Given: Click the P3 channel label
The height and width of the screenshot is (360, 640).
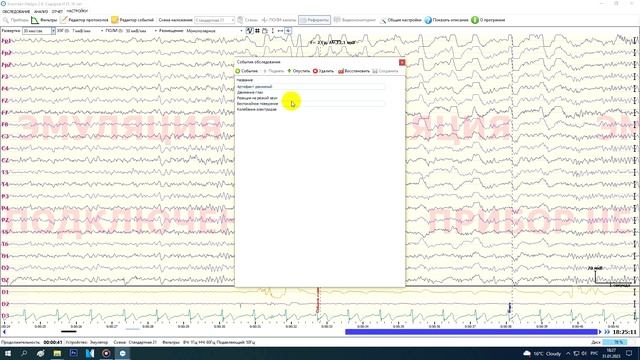Looking at the screenshot, I should [5, 196].
